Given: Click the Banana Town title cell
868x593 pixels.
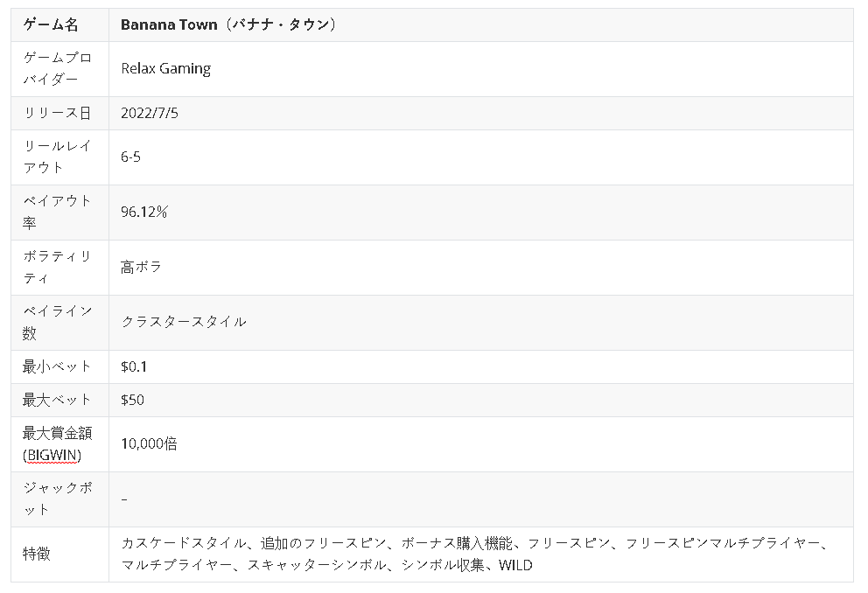Looking at the screenshot, I should [x=228, y=24].
